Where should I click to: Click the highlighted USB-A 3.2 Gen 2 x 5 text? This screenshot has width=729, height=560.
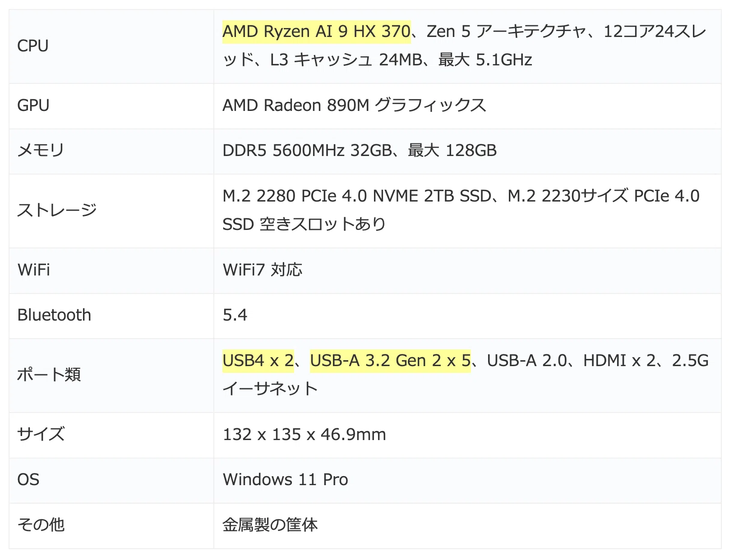390,361
